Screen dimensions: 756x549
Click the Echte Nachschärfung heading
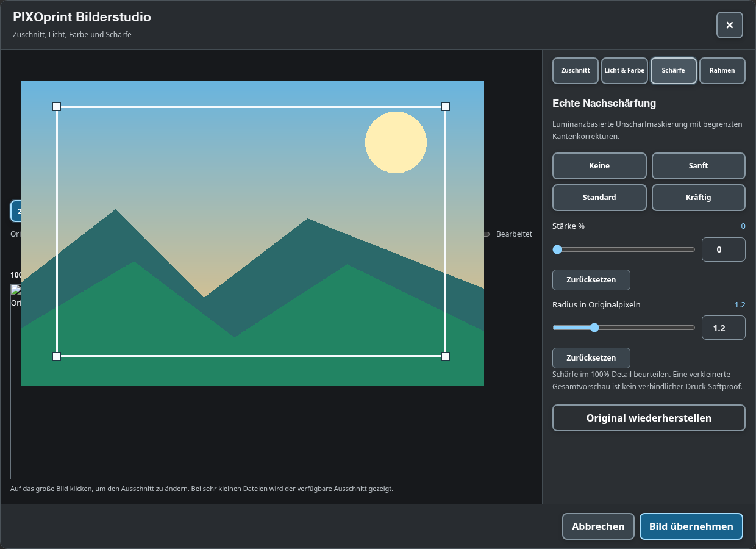coord(604,104)
